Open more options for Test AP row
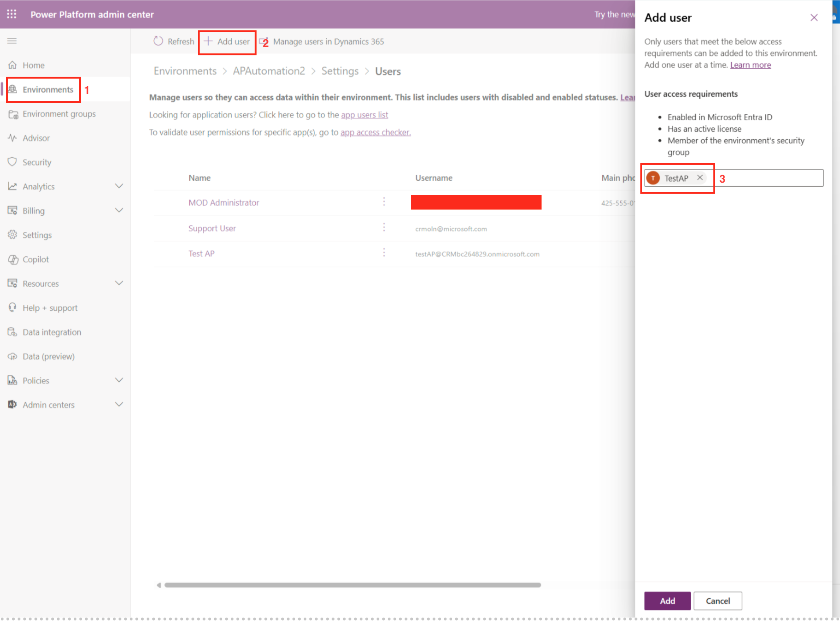840x622 pixels. tap(384, 253)
